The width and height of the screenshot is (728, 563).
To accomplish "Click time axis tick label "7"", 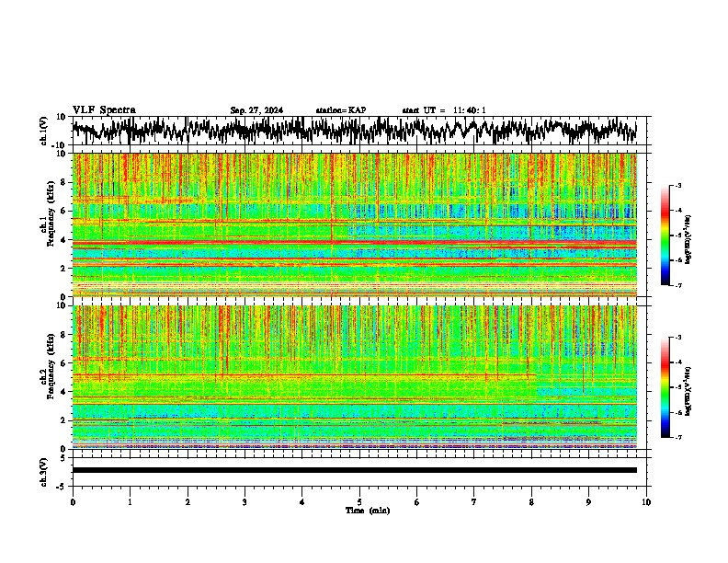I will click(x=474, y=502).
